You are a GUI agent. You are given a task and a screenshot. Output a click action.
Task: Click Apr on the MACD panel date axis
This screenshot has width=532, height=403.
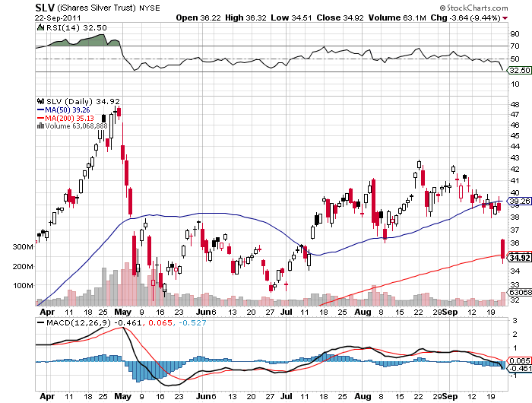[47, 396]
